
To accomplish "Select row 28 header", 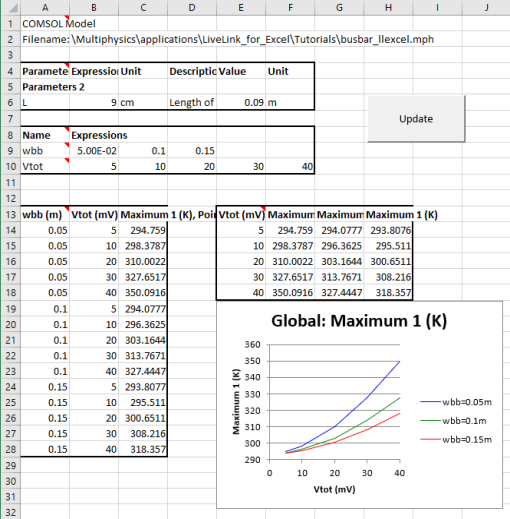I will tap(11, 449).
